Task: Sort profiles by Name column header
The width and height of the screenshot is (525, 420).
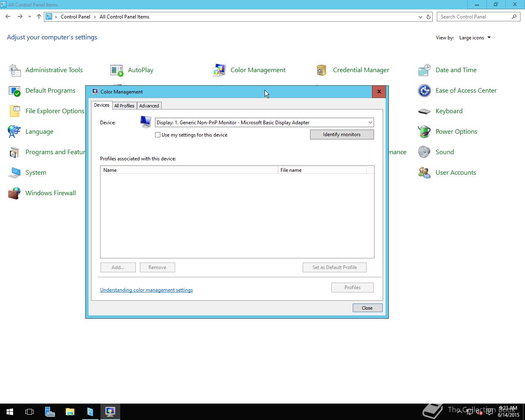Action: 189,170
